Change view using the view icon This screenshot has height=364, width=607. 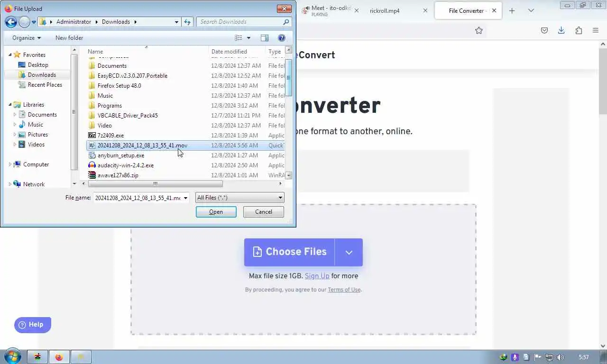pyautogui.click(x=239, y=38)
